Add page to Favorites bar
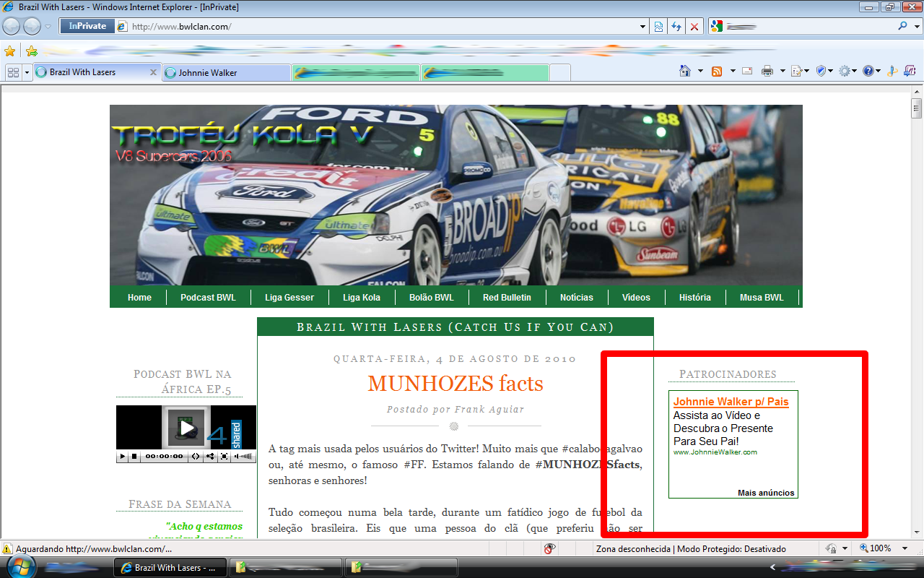Screen dimensions: 924x578 32,51
